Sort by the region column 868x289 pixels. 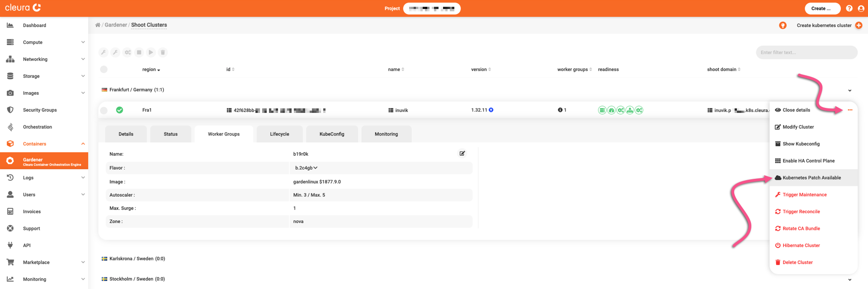pyautogui.click(x=151, y=70)
